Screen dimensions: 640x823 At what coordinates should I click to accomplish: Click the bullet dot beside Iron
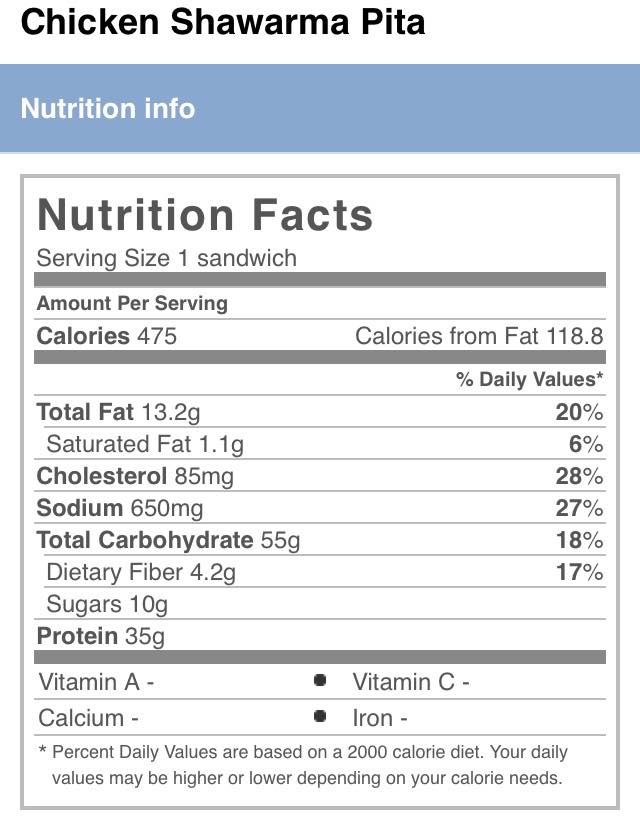pos(320,716)
